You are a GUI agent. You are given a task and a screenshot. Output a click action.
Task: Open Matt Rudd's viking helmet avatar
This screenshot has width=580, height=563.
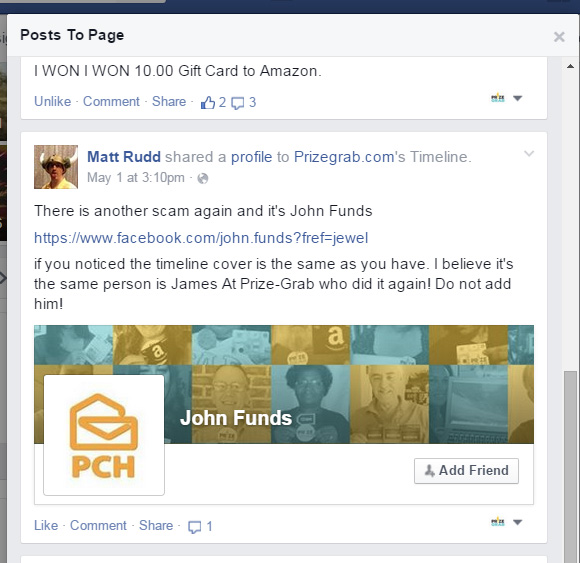coord(56,167)
